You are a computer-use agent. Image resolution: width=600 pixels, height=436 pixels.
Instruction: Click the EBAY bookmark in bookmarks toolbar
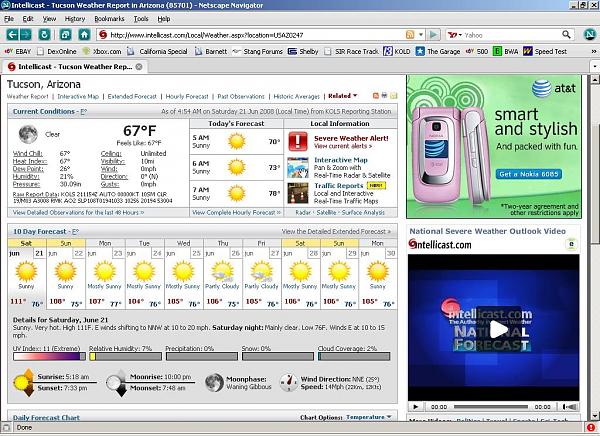pos(22,51)
